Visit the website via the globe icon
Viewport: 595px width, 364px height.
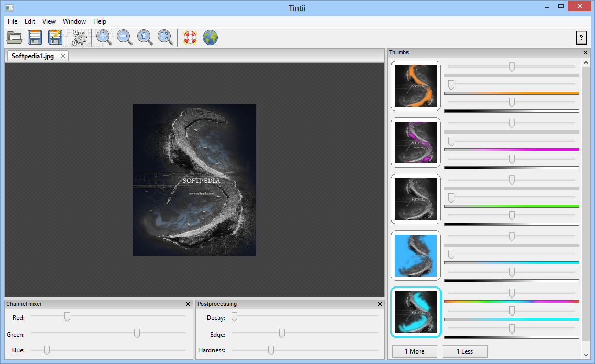210,38
